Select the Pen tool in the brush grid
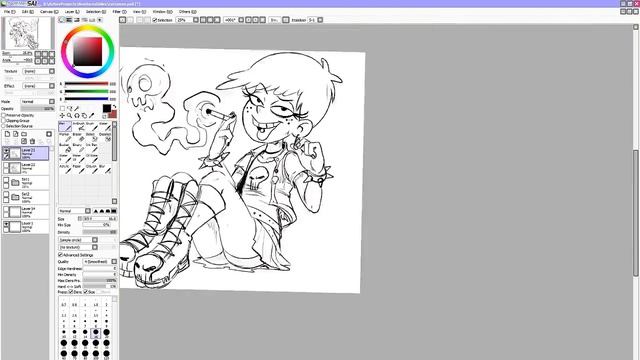 click(x=65, y=127)
